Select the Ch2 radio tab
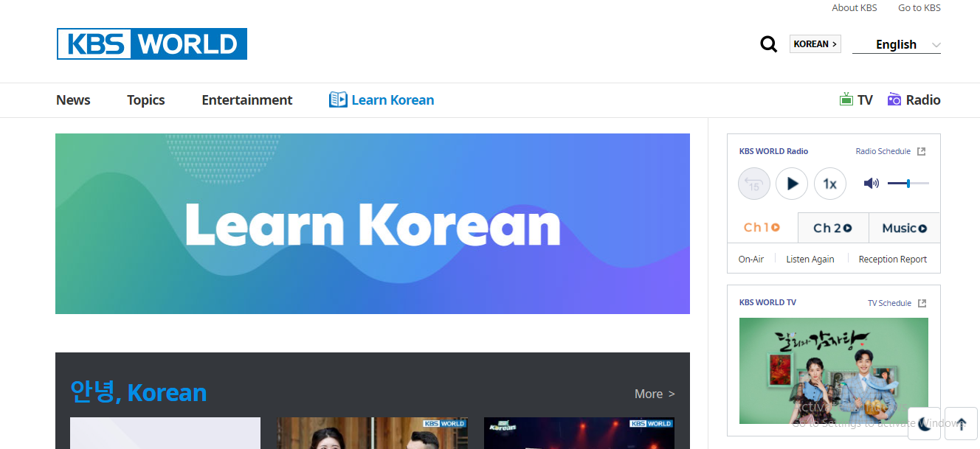The image size is (980, 449). 833,228
